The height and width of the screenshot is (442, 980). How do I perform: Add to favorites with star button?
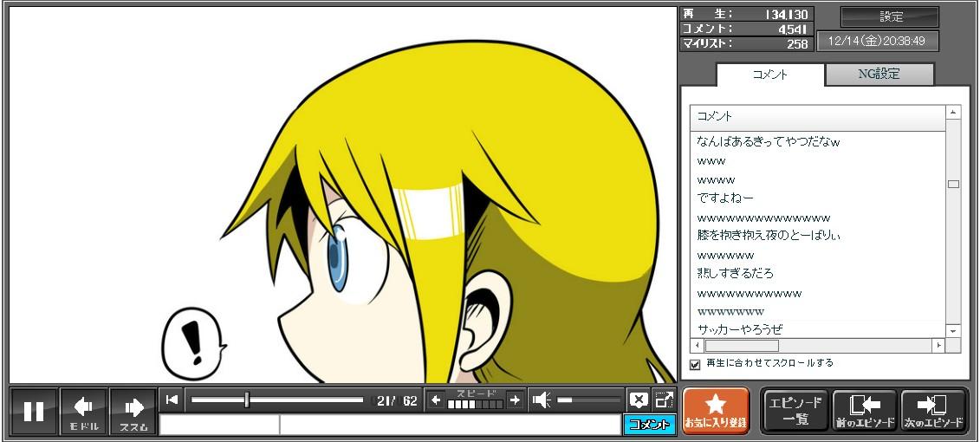tap(716, 411)
